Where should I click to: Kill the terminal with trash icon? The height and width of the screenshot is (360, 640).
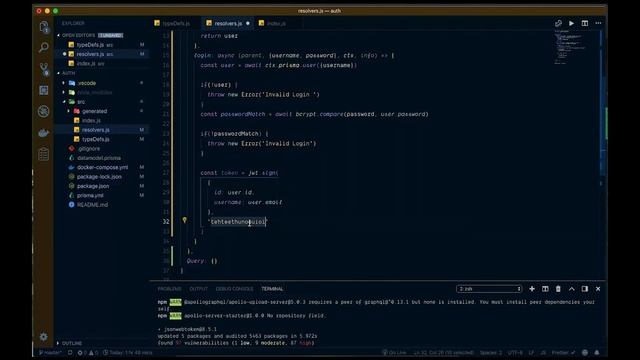(x=558, y=289)
